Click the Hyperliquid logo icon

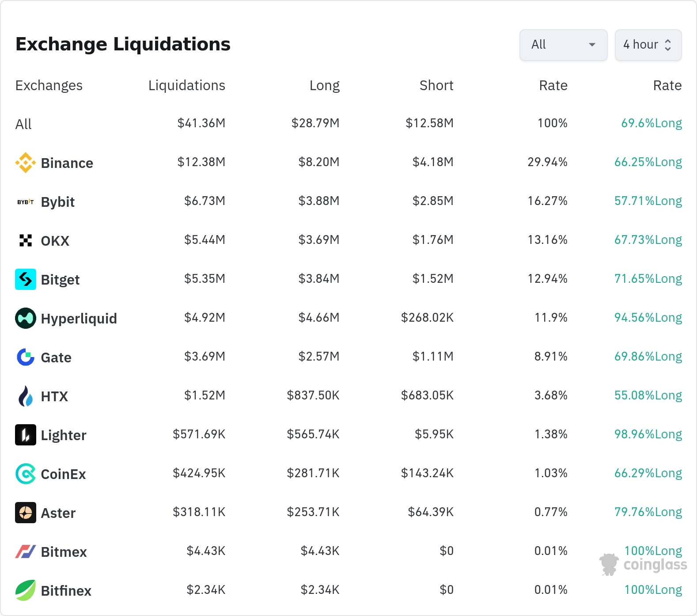[26, 318]
